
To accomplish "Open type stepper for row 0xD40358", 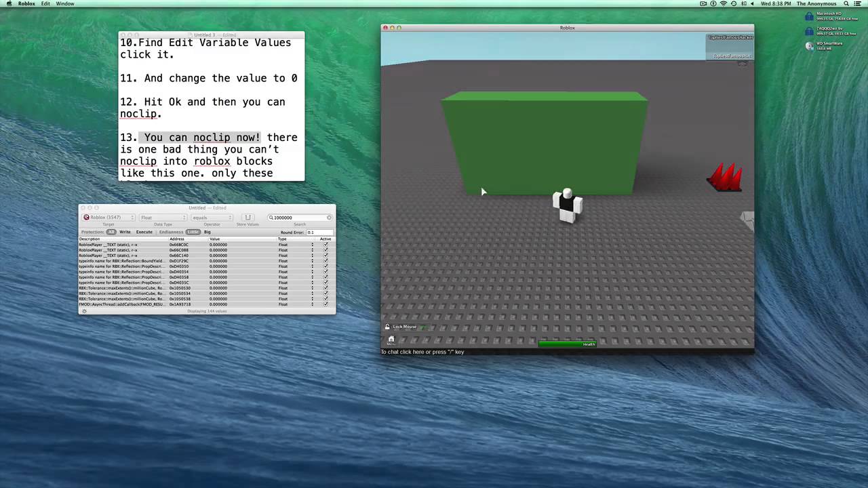I will [x=313, y=277].
